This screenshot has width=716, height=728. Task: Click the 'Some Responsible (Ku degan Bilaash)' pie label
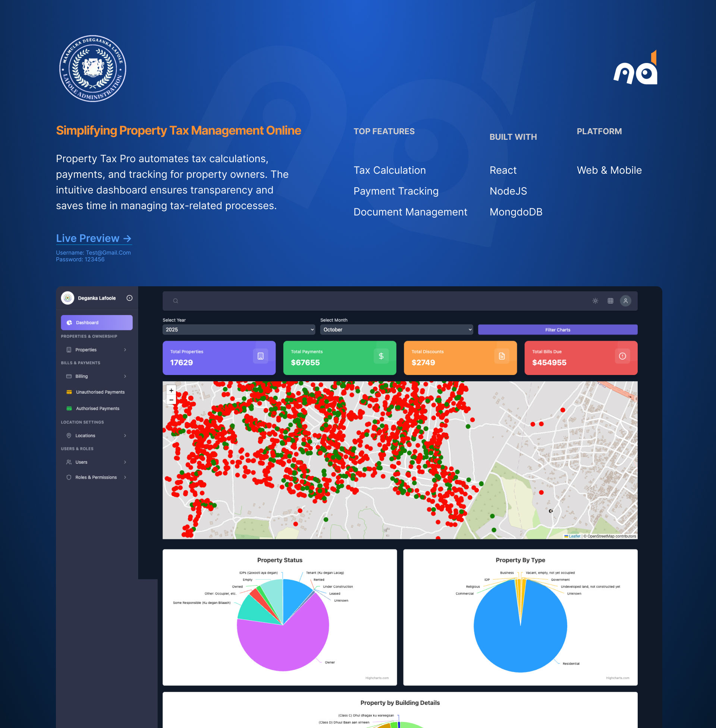202,603
